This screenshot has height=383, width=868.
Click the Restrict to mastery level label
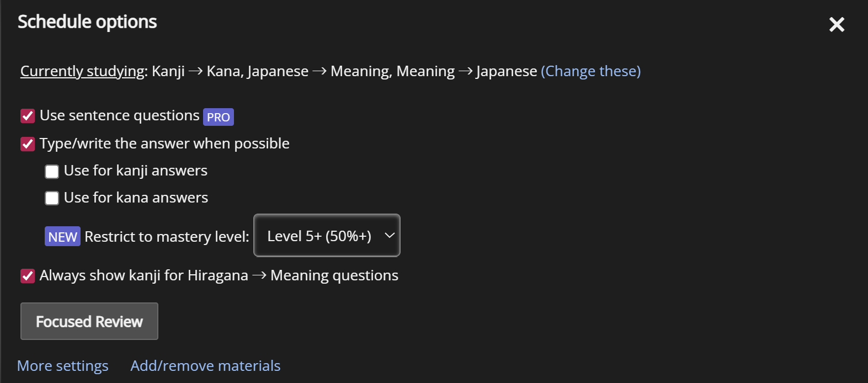click(x=167, y=237)
